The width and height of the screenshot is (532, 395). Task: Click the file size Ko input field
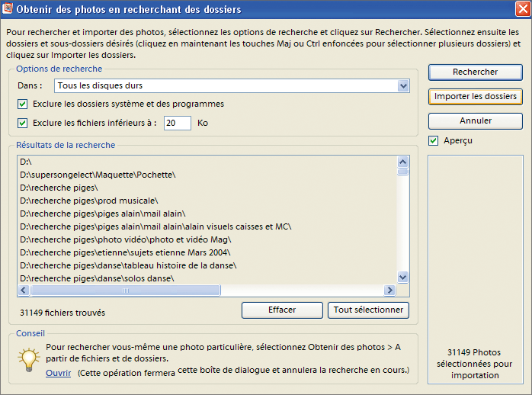coord(177,123)
